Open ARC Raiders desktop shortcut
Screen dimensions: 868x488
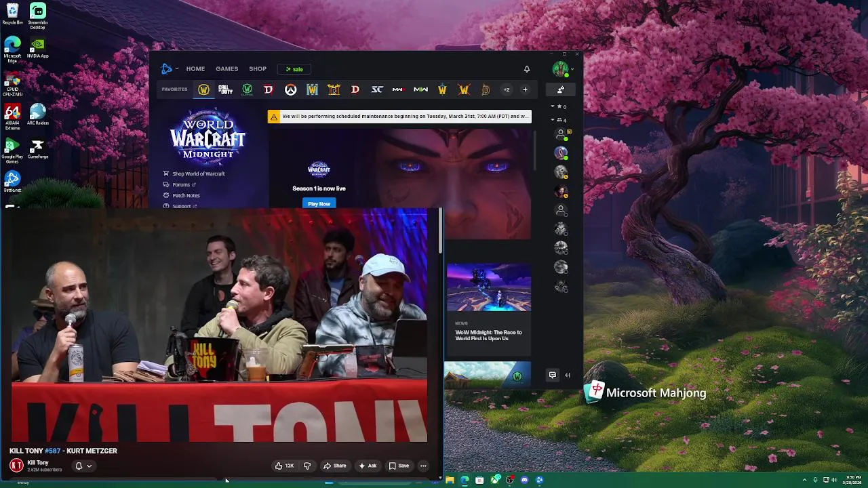coord(38,115)
